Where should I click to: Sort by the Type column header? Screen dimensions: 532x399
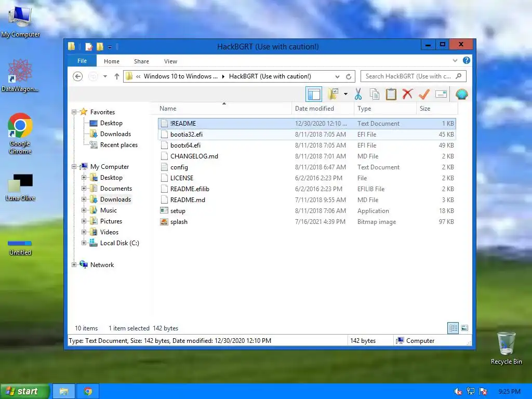coord(385,108)
